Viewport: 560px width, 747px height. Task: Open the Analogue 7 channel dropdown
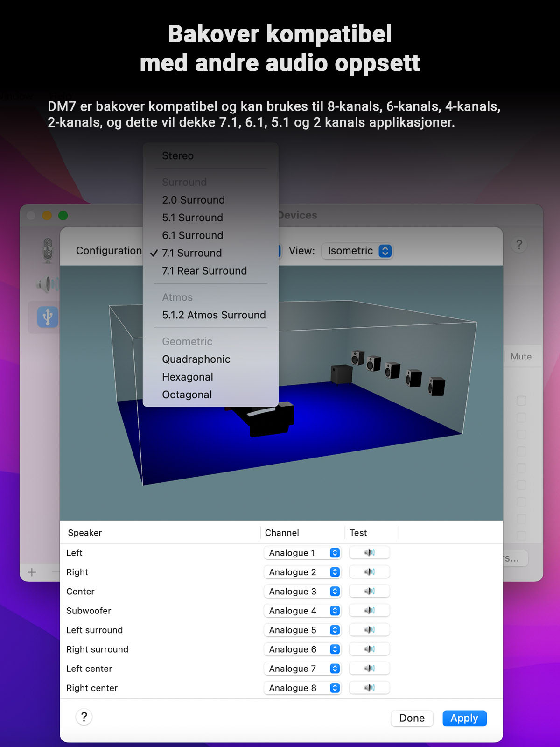302,669
